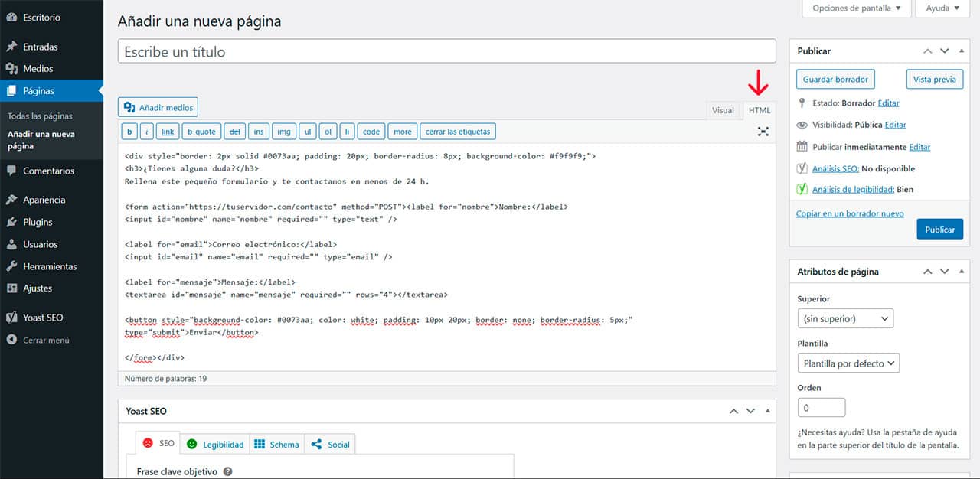
Task: Insert list item li tag
Action: click(347, 132)
